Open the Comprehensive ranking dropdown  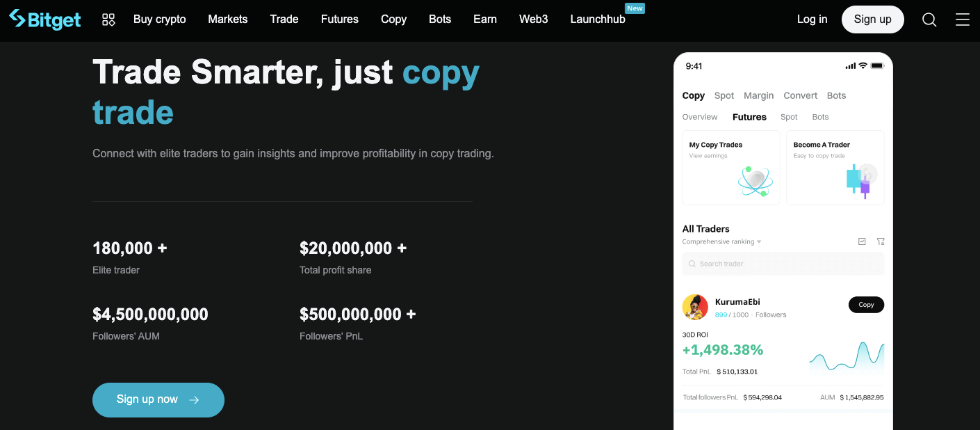point(721,241)
